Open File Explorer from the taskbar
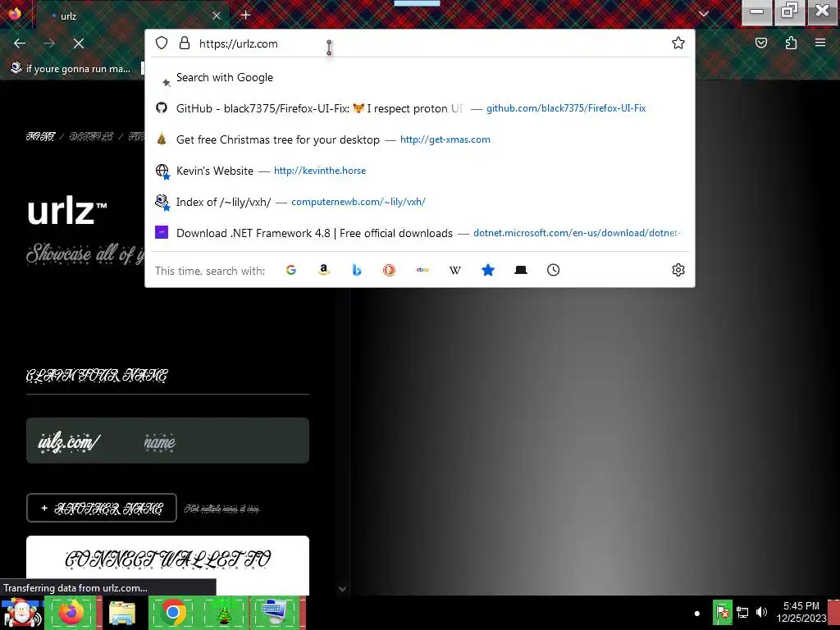840x630 pixels. click(122, 613)
